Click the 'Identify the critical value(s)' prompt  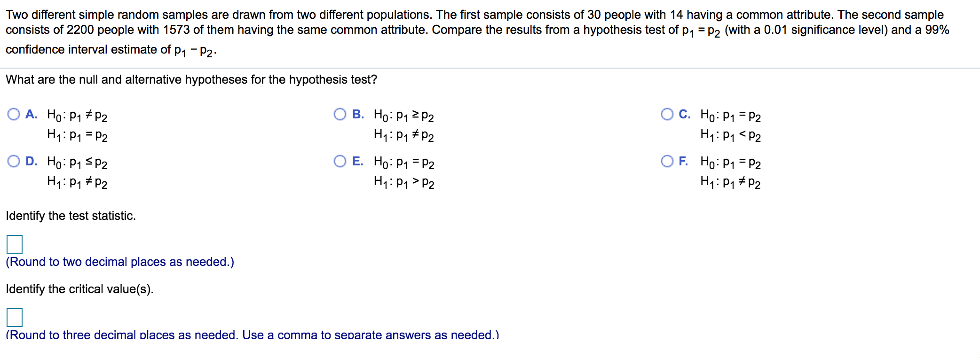pyautogui.click(x=79, y=289)
